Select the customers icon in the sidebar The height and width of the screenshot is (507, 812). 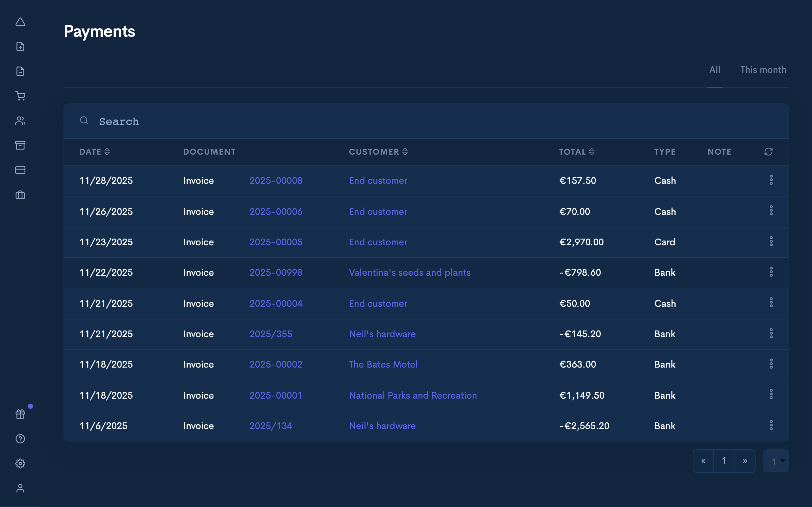click(21, 121)
